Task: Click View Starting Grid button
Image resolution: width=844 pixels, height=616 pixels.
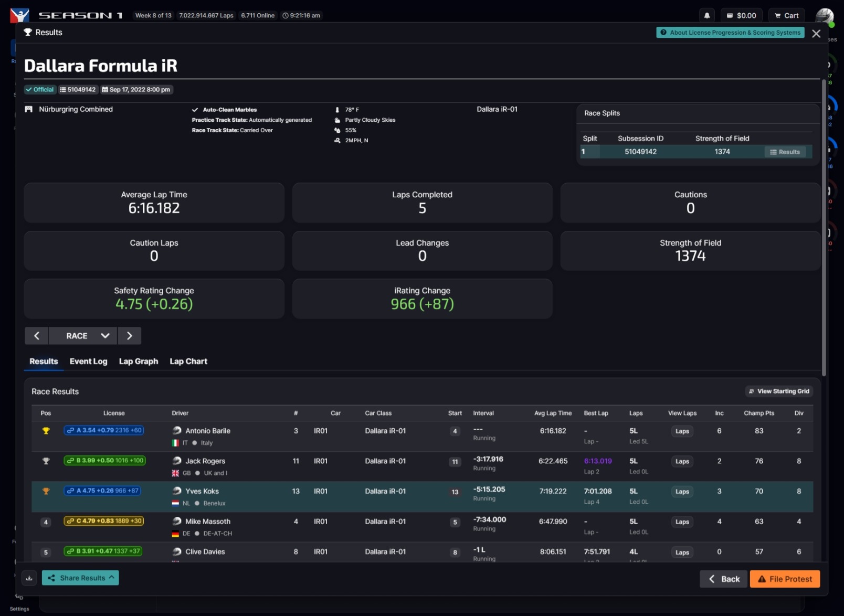Action: [x=779, y=391]
